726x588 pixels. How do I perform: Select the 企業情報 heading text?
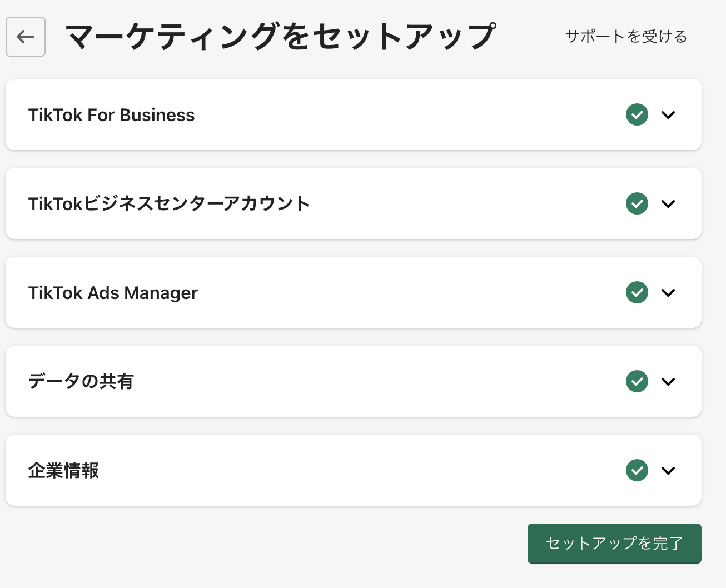coord(63,471)
